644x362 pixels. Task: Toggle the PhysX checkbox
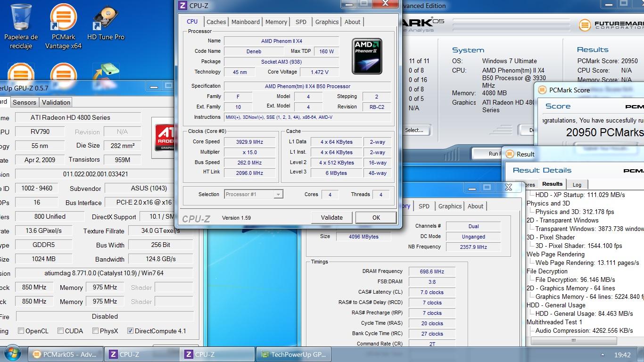95,331
